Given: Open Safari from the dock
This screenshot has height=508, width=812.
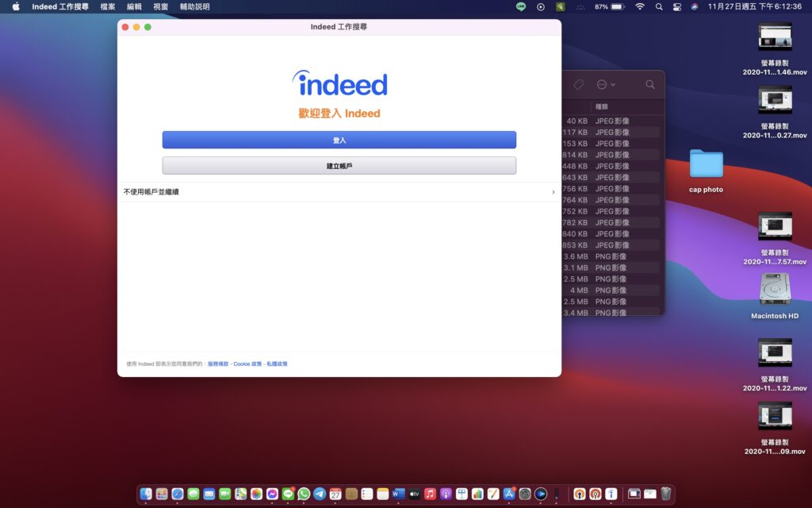Looking at the screenshot, I should tap(178, 494).
